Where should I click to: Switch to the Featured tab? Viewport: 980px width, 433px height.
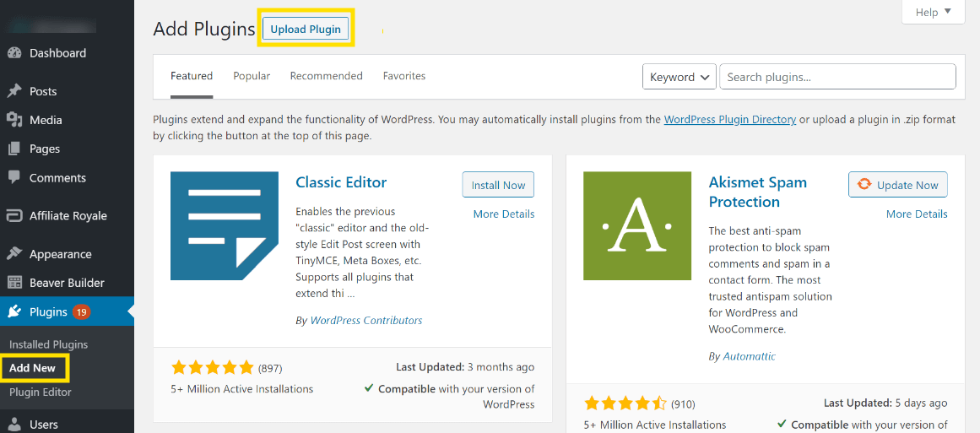pos(192,76)
